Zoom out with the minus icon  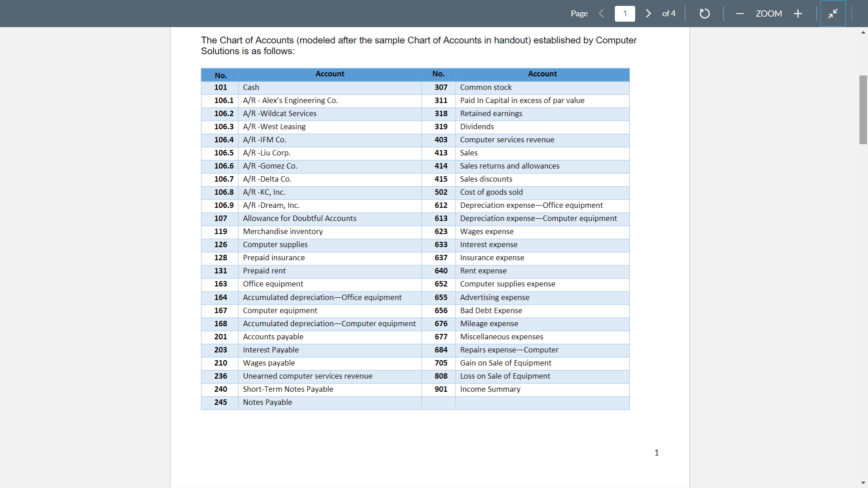coord(740,14)
